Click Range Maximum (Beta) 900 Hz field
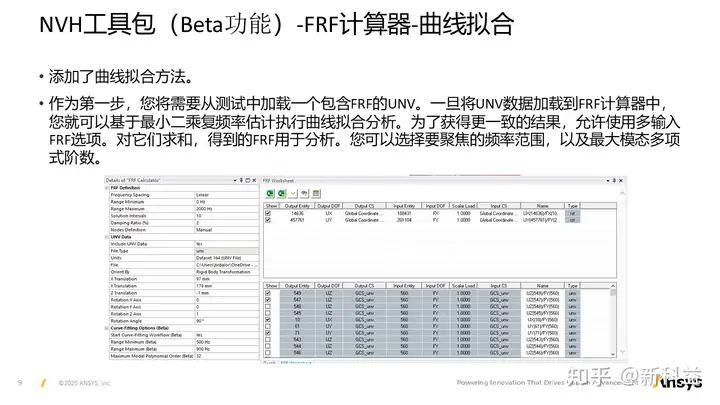Screen dimensions: 720x405 (227, 349)
